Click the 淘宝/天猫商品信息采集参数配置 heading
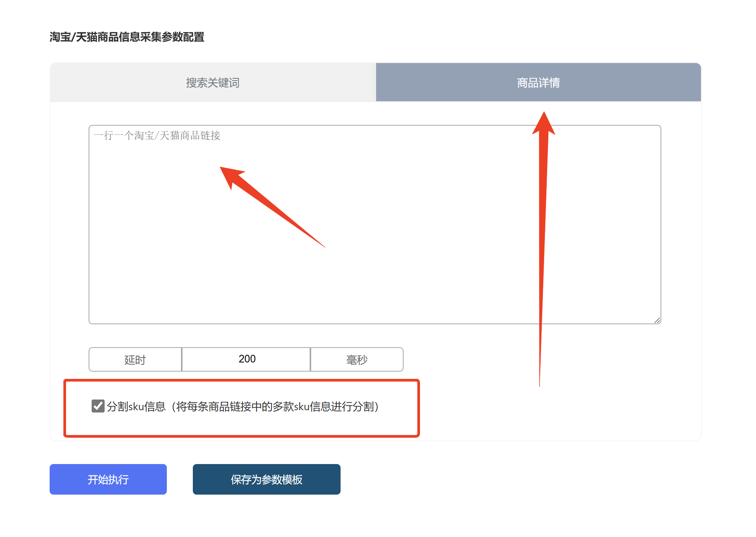Screen dimensions: 756x537 (127, 37)
